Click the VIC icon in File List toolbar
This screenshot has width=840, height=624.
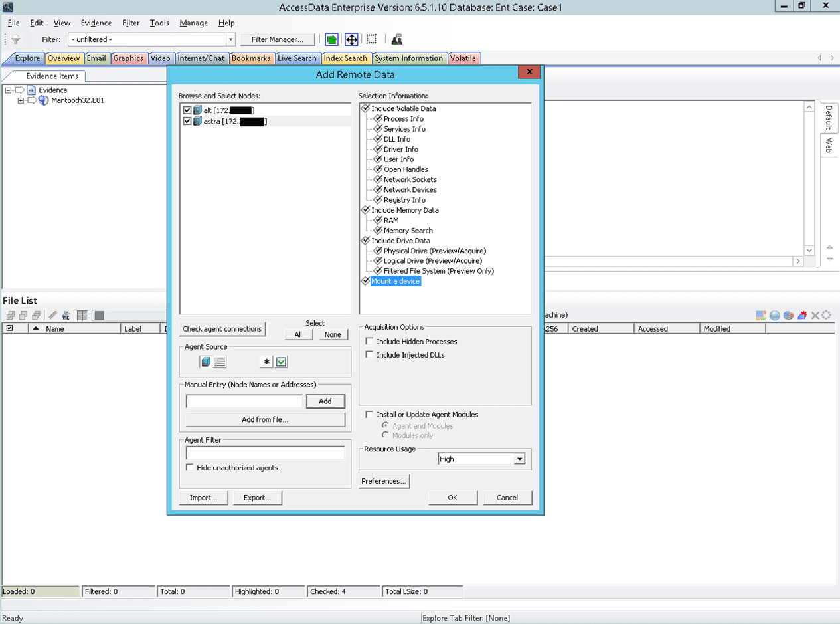click(x=66, y=316)
